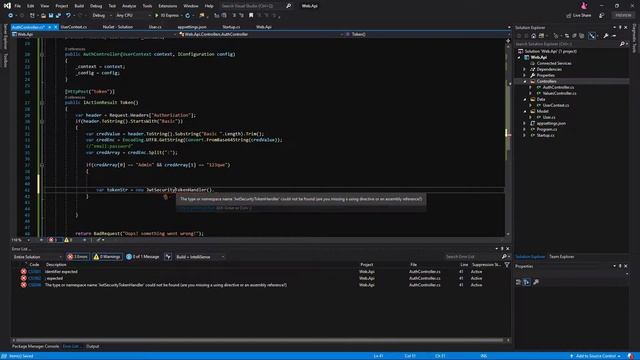
Task: Switch to the UserContext.cs tab
Action: [74, 27]
